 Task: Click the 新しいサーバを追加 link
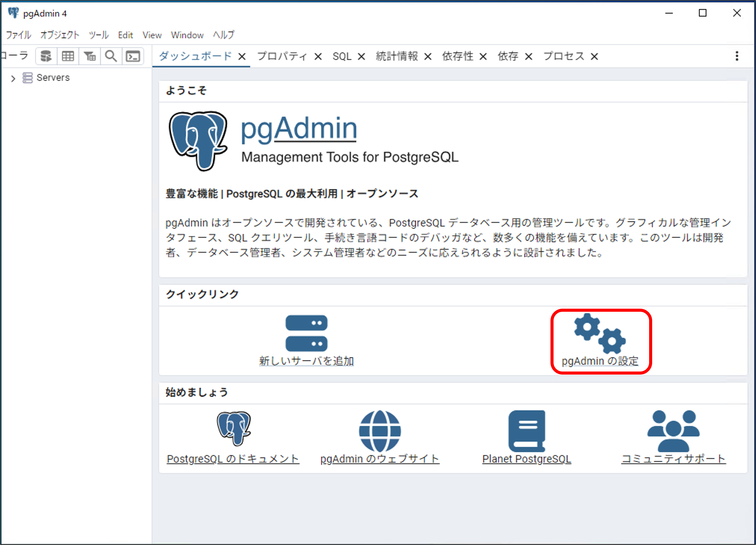pyautogui.click(x=306, y=361)
